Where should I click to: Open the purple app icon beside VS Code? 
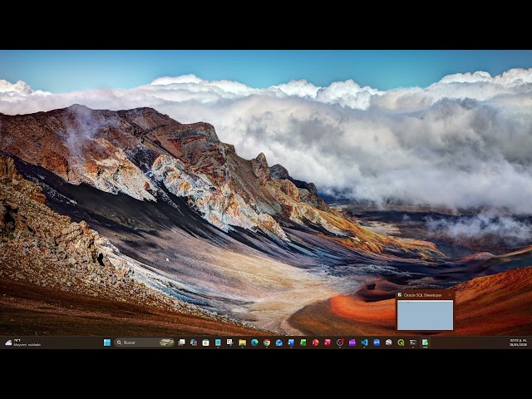point(352,342)
